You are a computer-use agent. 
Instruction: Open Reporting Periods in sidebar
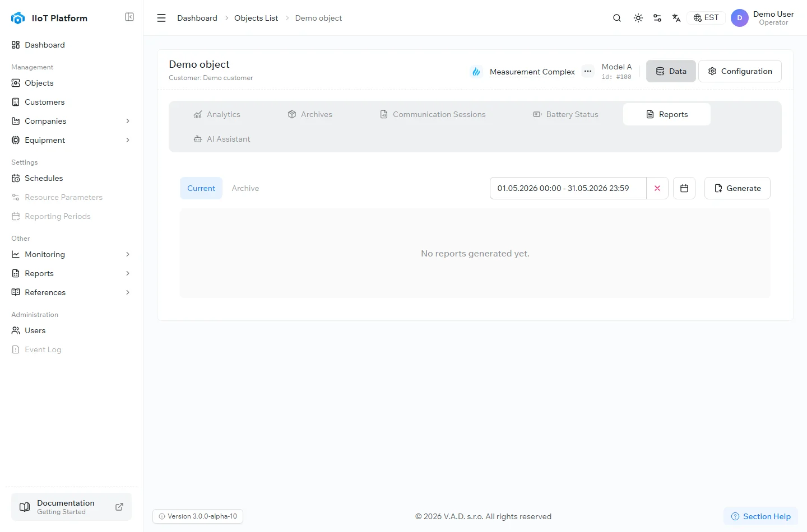point(72,216)
